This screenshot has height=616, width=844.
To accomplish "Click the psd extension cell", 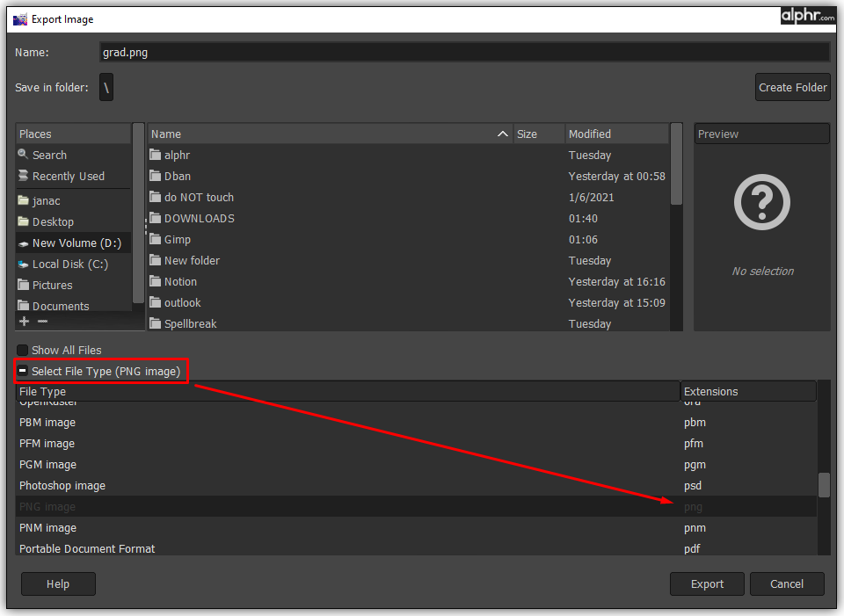I will [x=693, y=486].
